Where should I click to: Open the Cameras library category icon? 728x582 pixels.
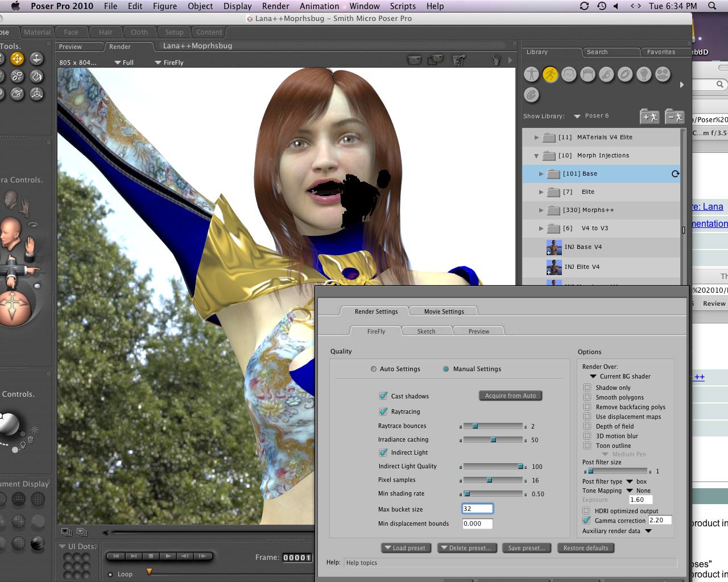tap(662, 74)
